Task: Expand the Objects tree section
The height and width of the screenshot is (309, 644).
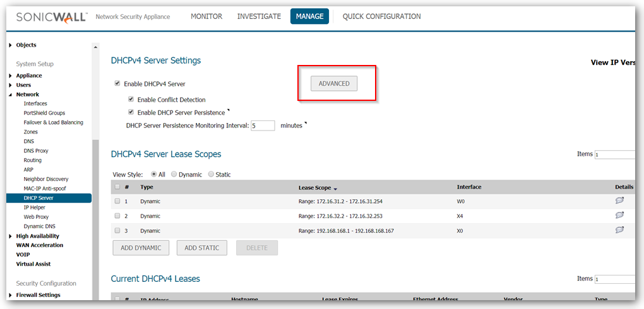Action: [11, 45]
